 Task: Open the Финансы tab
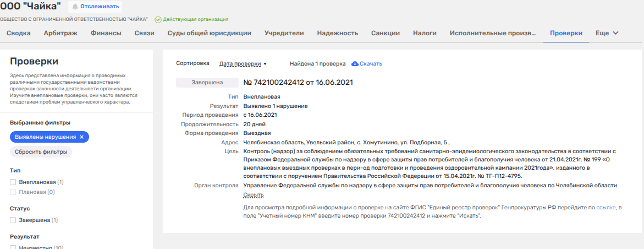[106, 33]
